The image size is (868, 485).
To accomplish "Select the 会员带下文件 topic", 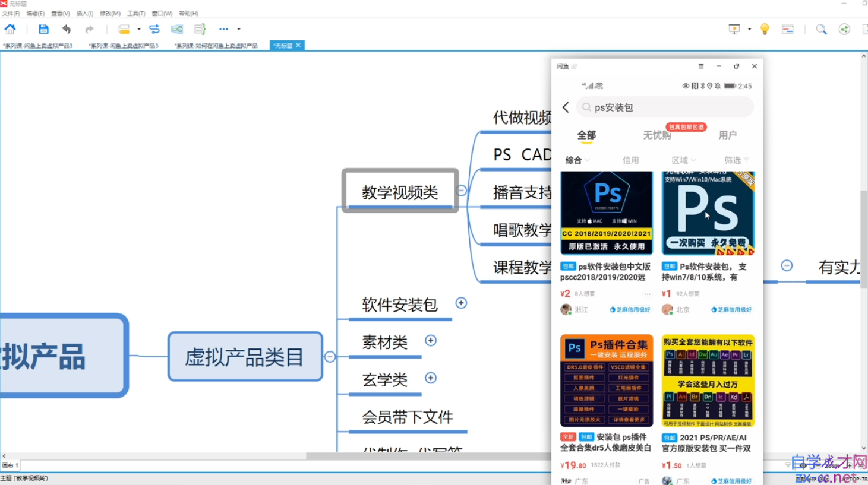I will click(x=408, y=417).
